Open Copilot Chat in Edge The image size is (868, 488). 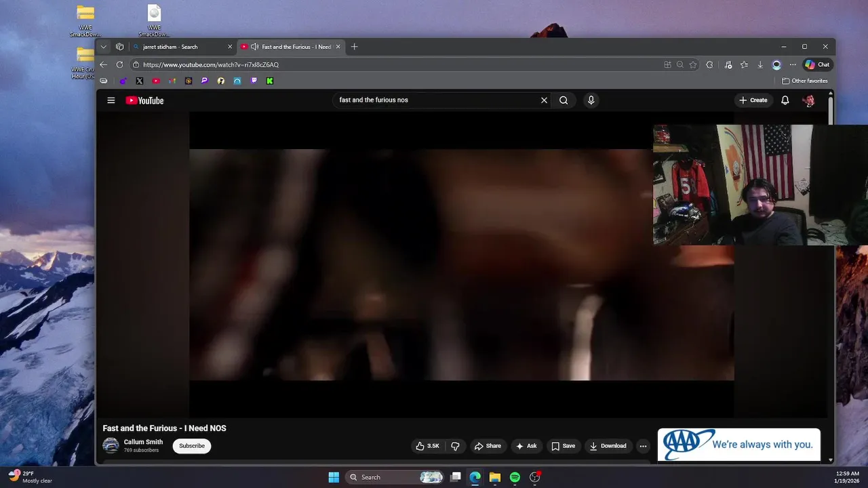click(x=817, y=64)
